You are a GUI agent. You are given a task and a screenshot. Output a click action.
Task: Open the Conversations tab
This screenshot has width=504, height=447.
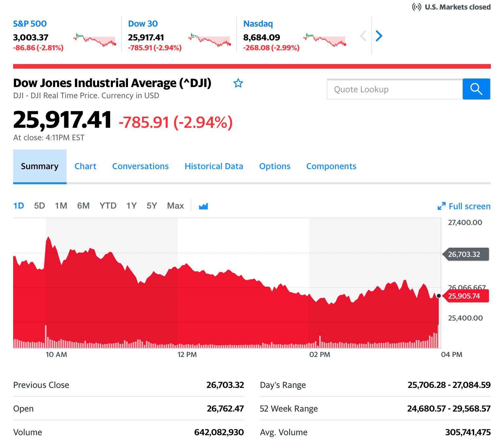tap(140, 167)
